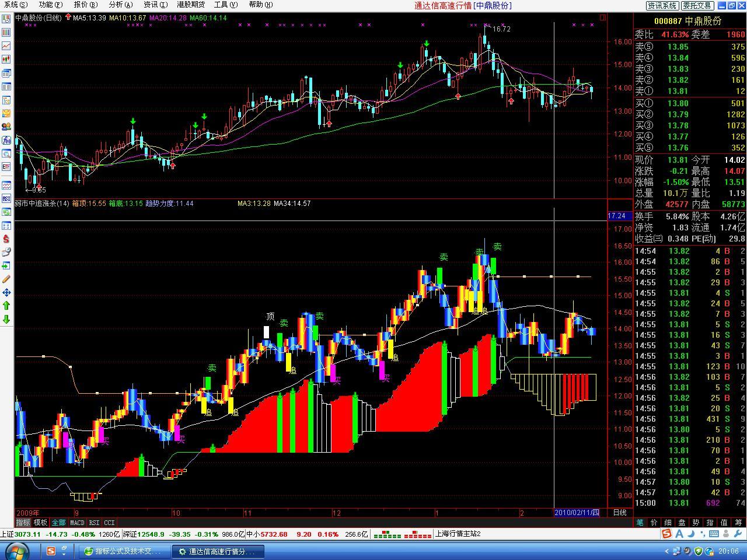Image resolution: width=747 pixels, height=560 pixels.
Task: Click the green up arrow icon in sidebar
Action: coord(6,306)
